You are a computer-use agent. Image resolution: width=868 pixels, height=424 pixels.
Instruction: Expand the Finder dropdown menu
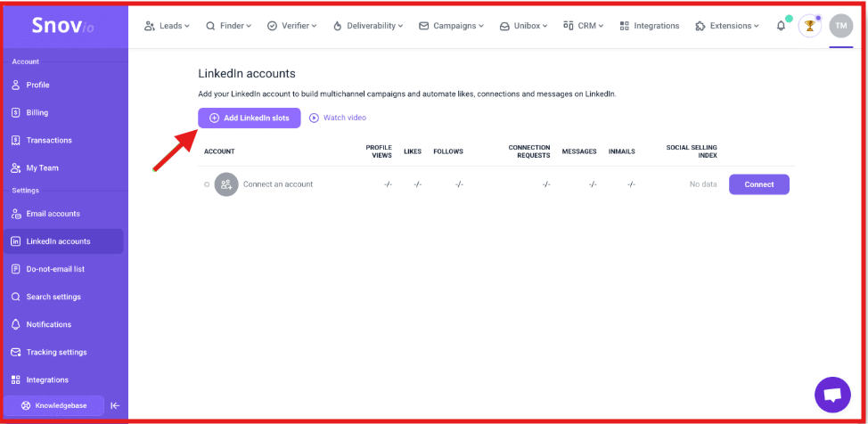(229, 26)
